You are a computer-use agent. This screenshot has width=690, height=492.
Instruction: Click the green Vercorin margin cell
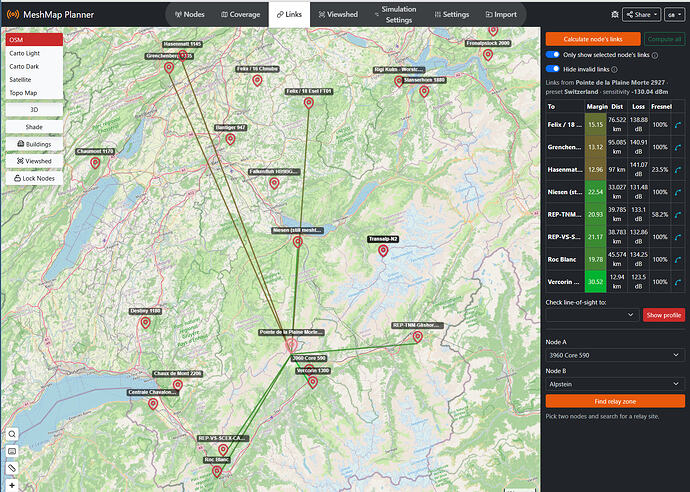tap(595, 282)
